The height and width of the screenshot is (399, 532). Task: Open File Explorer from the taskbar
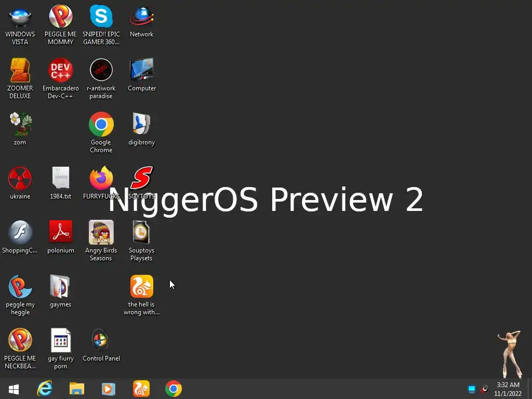point(77,389)
